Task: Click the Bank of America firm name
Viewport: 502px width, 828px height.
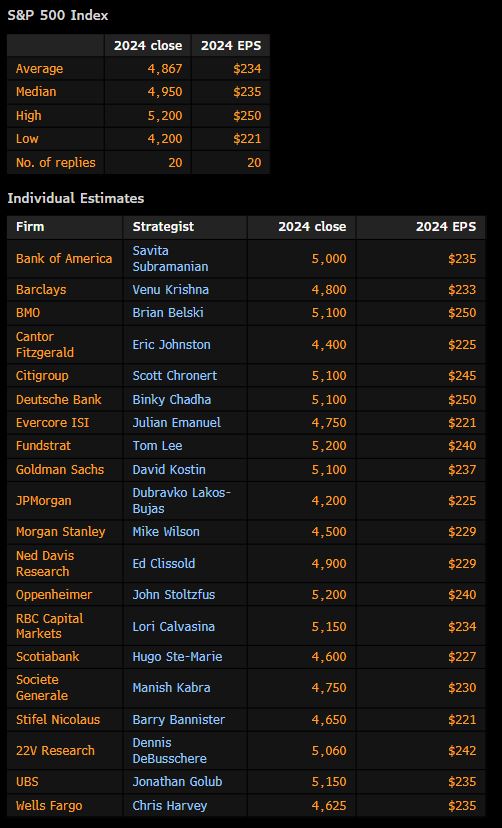Action: pyautogui.click(x=64, y=258)
